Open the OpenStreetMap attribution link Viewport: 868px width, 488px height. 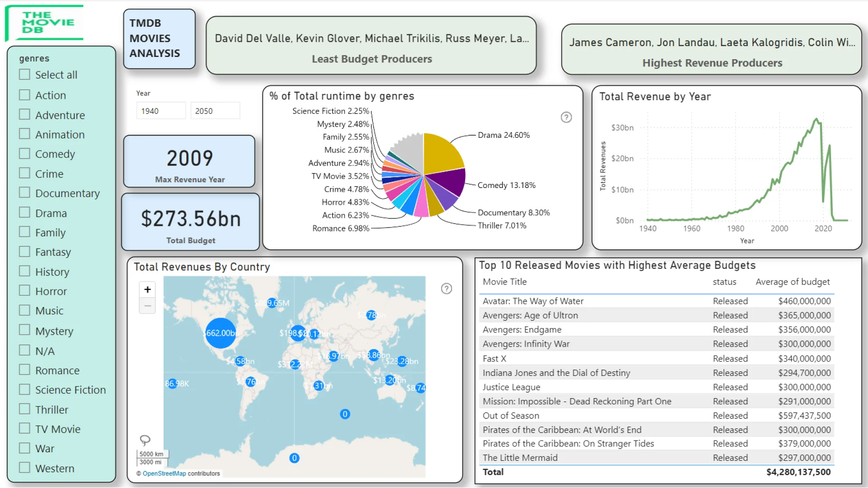point(164,474)
